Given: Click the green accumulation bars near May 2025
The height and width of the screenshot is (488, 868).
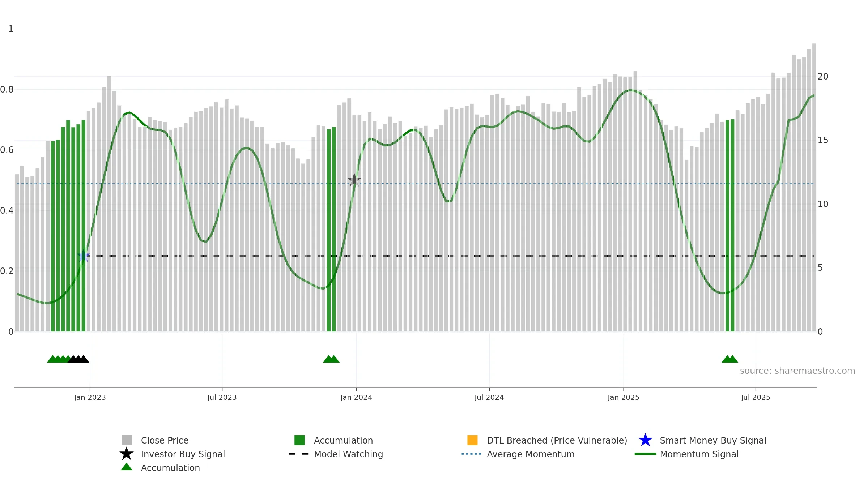Looking at the screenshot, I should point(730,226).
